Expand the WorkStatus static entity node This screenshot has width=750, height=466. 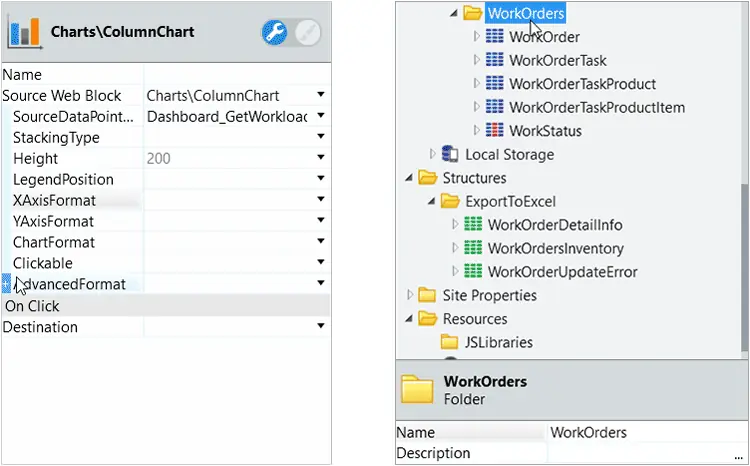click(x=476, y=130)
